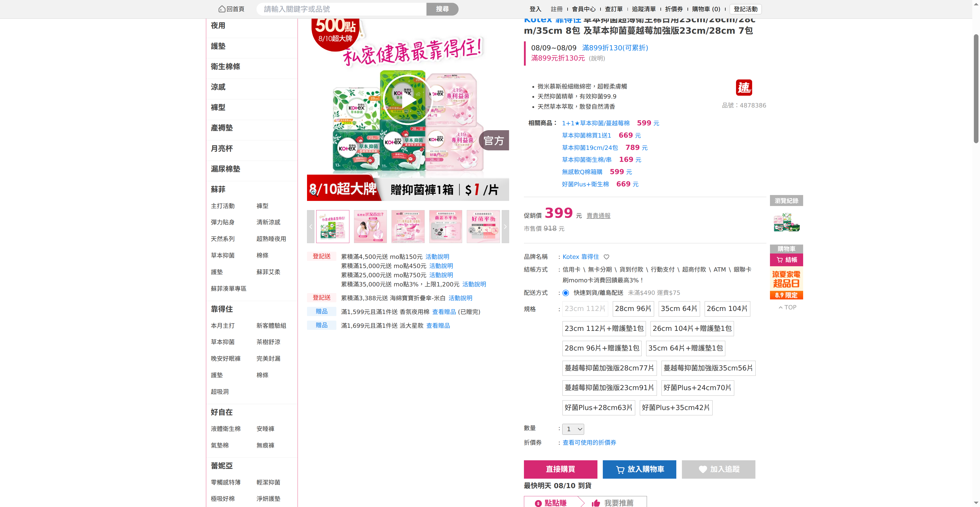
Task: Open 查看可使用的折價券 link
Action: tap(589, 443)
